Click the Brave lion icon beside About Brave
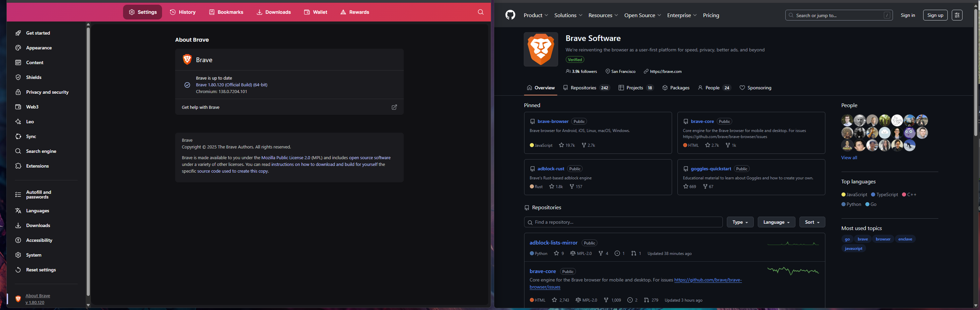Viewport: 980px width, 310px height. (18, 299)
